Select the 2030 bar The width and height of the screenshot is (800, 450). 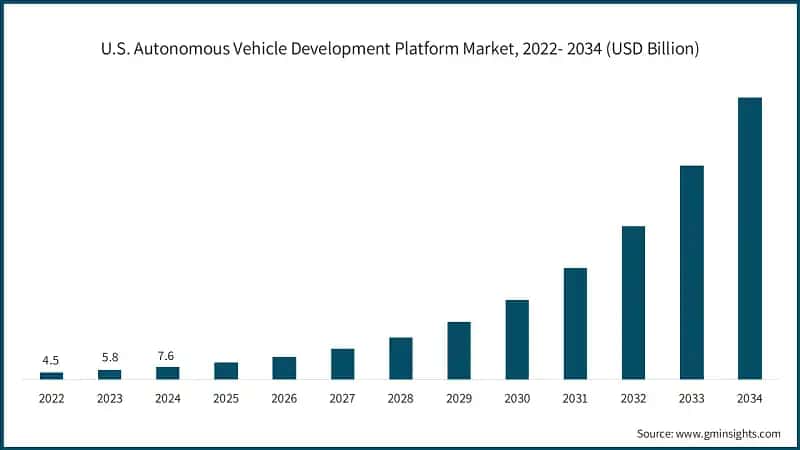click(517, 340)
